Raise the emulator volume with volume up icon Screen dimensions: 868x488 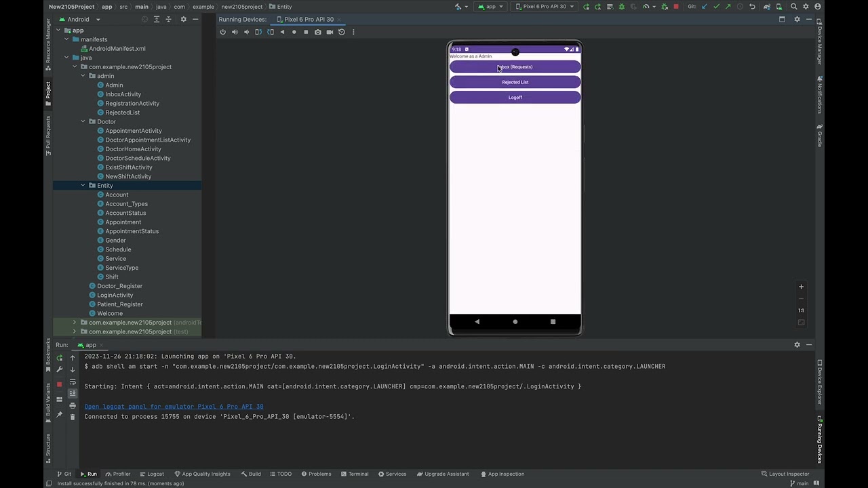pos(235,32)
